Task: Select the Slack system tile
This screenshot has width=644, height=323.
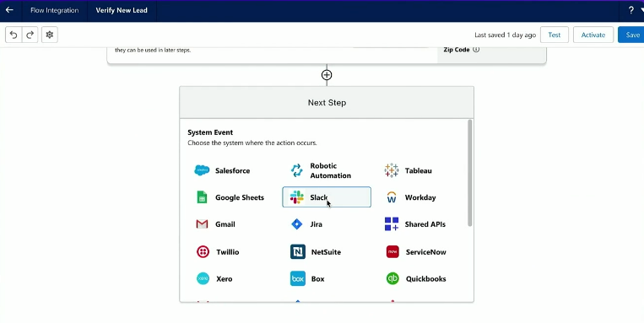Action: (x=327, y=197)
